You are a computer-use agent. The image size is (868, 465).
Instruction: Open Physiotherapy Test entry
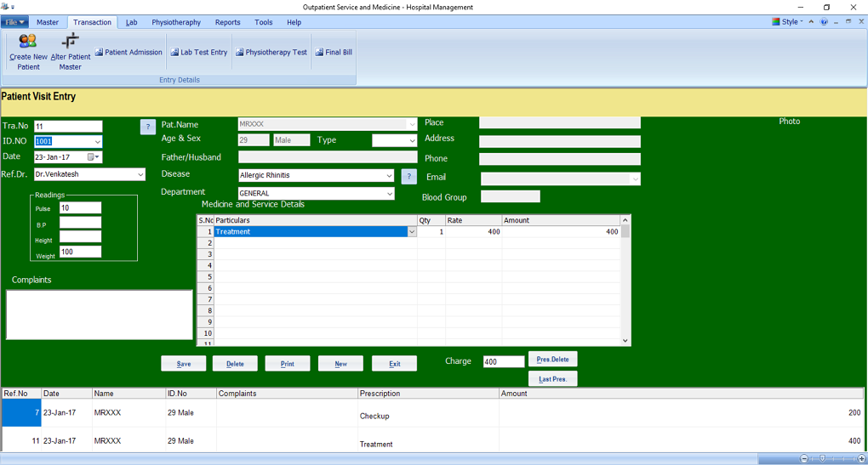tap(271, 53)
